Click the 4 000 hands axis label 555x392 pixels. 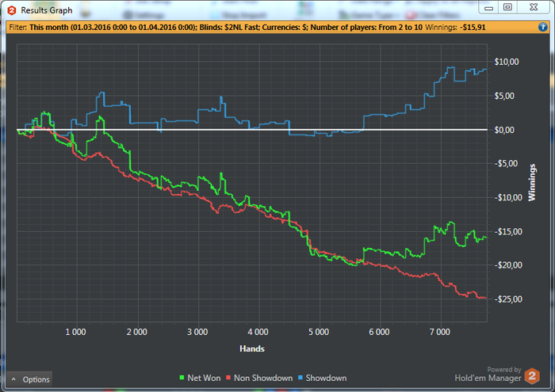[x=258, y=332]
